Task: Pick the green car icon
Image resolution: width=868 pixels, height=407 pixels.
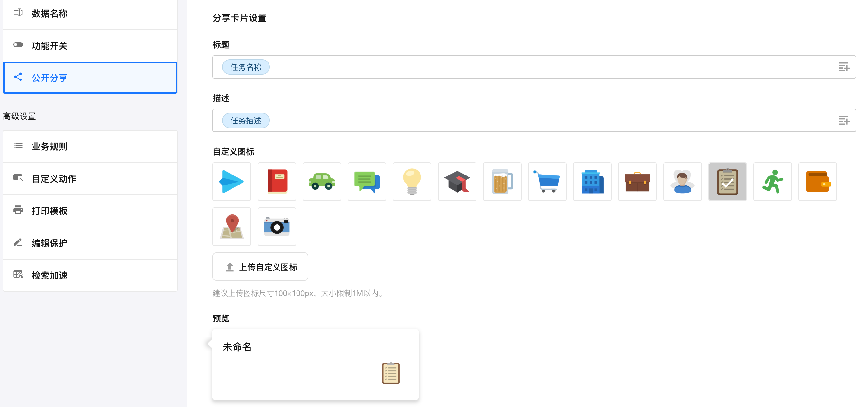Action: [x=322, y=182]
